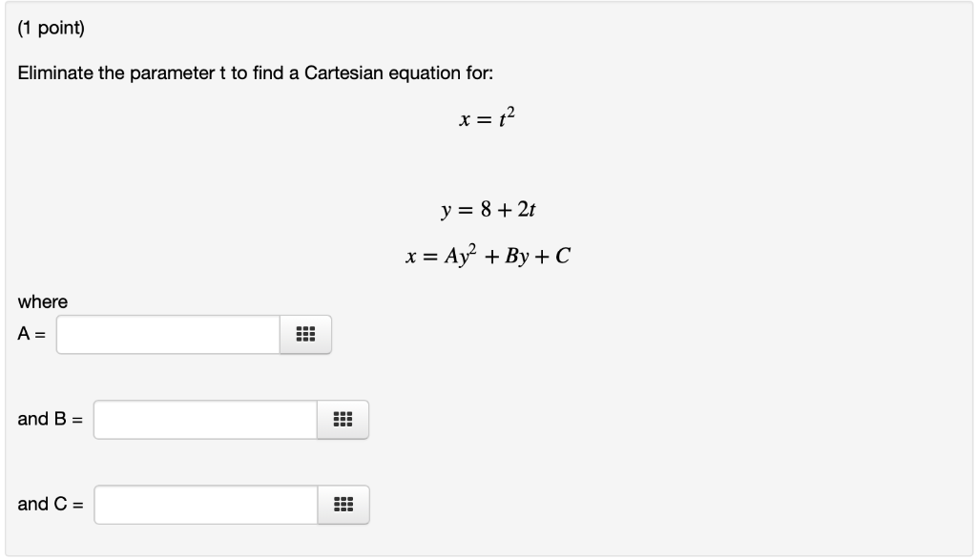The image size is (977, 560).
Task: Click the keypad icon beside the B input
Action: pos(343,419)
